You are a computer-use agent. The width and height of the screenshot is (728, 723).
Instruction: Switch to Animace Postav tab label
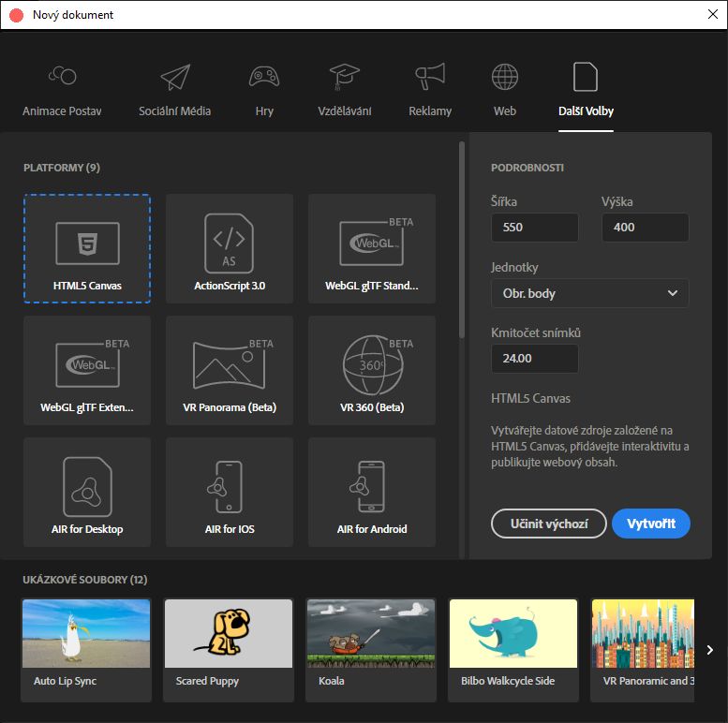click(x=62, y=111)
